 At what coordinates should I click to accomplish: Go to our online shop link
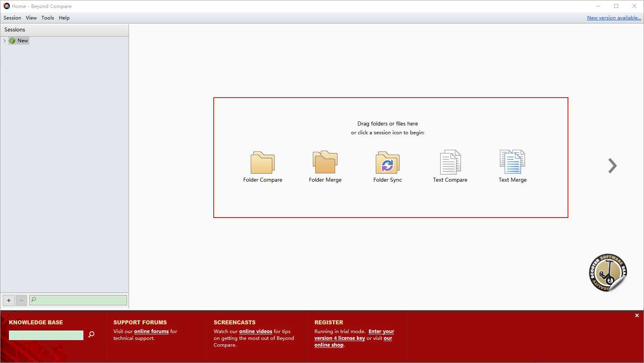click(353, 341)
